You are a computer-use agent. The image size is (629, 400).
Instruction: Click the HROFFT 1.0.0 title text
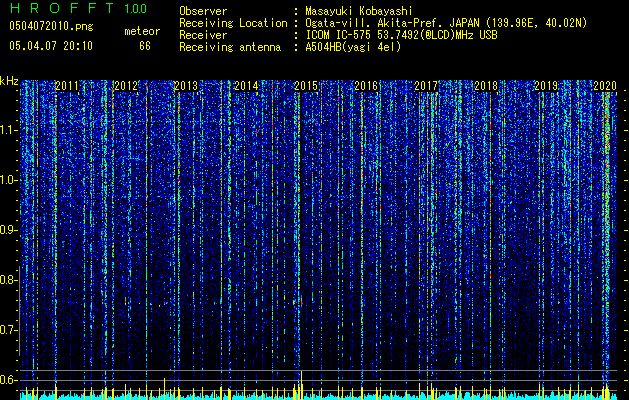point(78,8)
